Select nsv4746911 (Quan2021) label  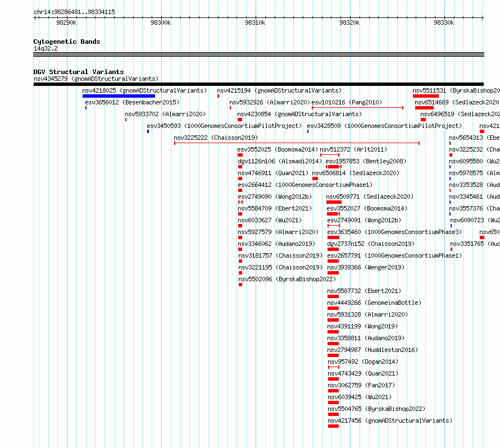coord(273,173)
